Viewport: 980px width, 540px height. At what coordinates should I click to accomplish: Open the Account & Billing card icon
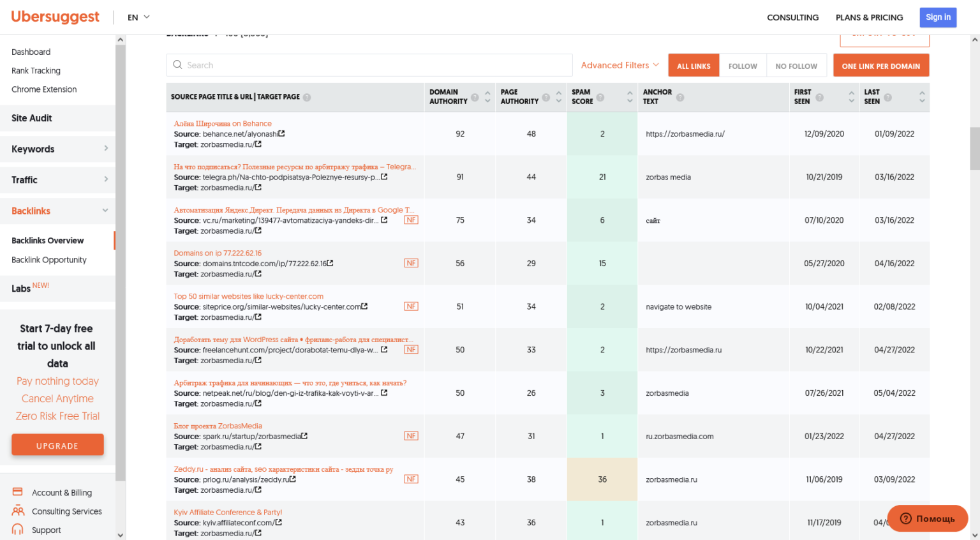[x=18, y=492]
